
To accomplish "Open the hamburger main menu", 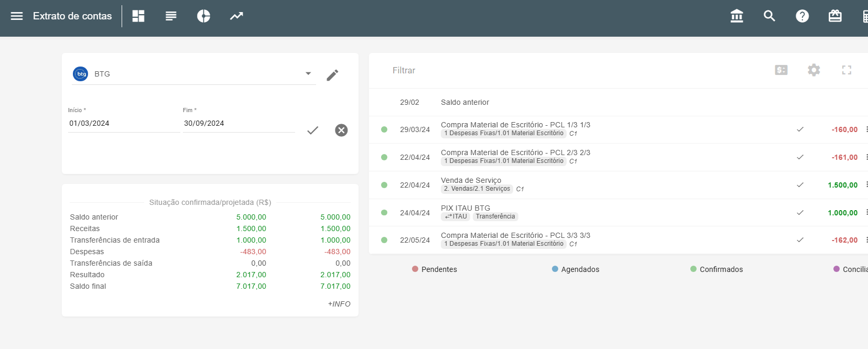I will click(x=17, y=16).
